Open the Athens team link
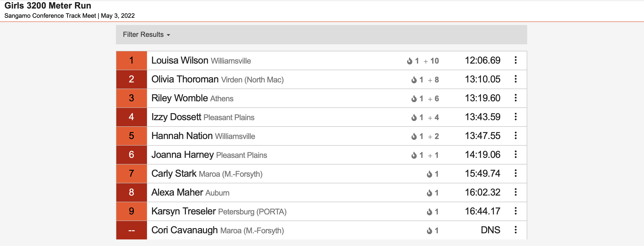The height and width of the screenshot is (246, 644). [222, 98]
